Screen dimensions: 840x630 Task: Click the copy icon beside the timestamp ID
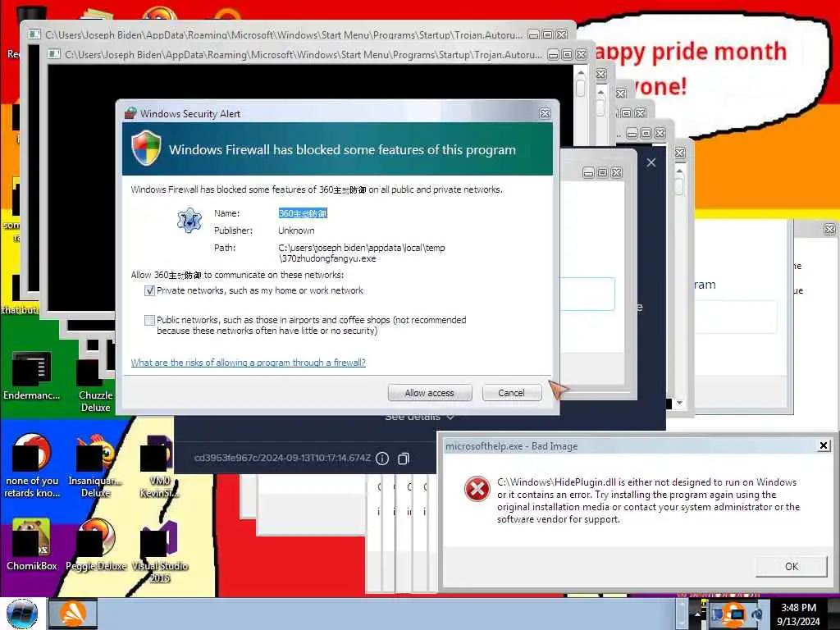[x=404, y=459]
